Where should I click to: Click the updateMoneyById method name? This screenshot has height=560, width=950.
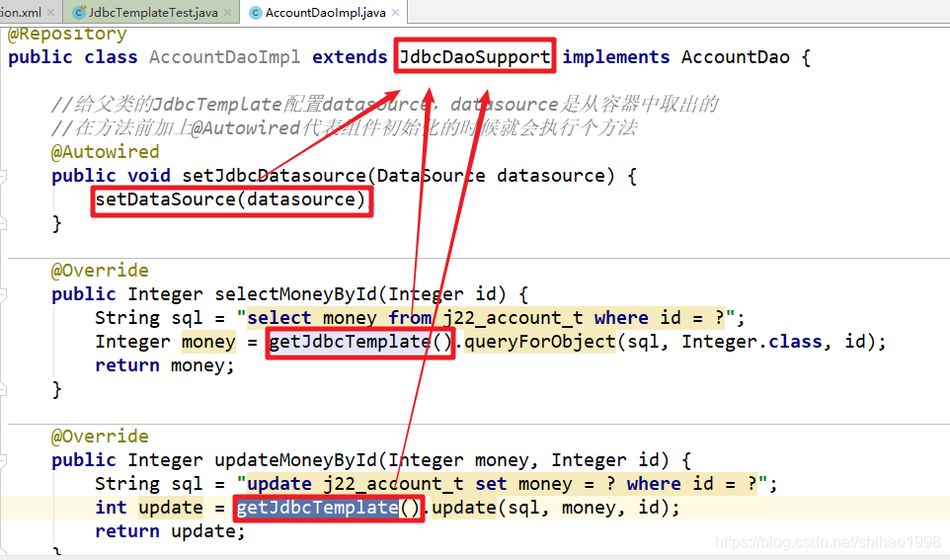point(295,460)
